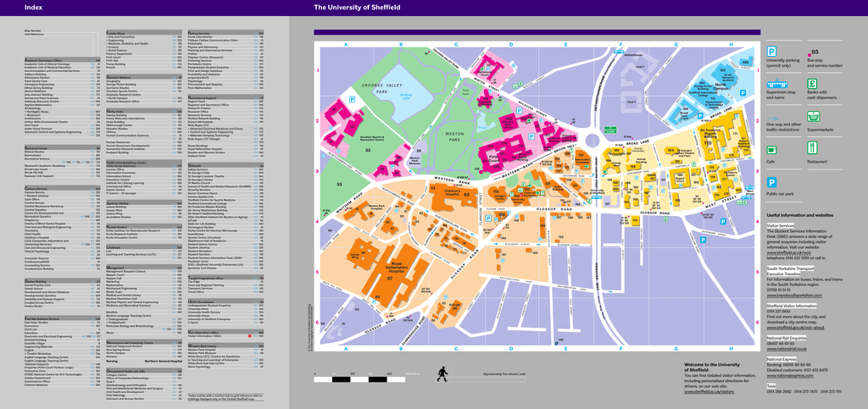Click the Taxis heading
868x409 pixels.
pos(771,385)
